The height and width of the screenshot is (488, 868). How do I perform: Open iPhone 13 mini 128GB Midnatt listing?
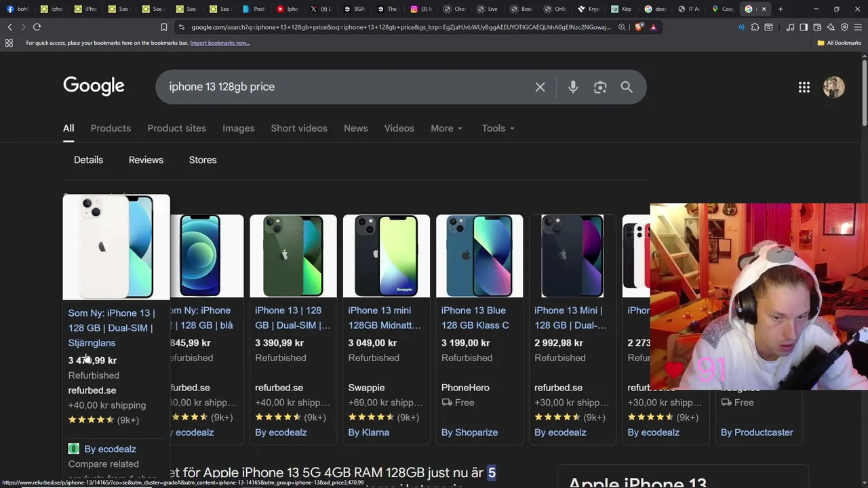[x=384, y=318]
